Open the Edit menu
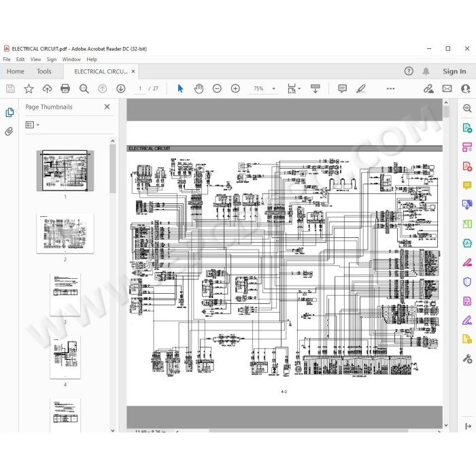Image resolution: width=476 pixels, height=476 pixels. 20,60
